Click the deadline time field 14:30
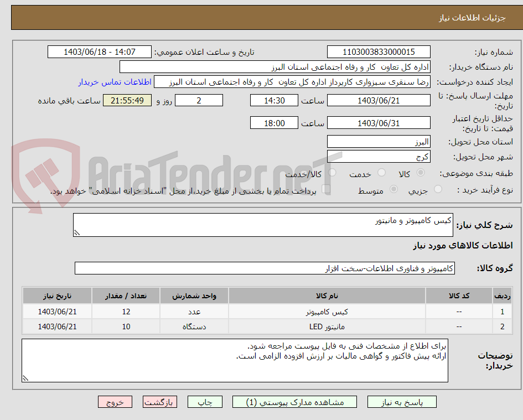The width and height of the screenshot is (523, 420). (274, 100)
